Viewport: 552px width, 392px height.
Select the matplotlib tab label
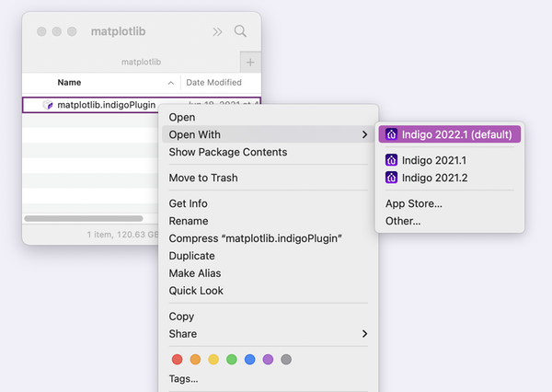pos(141,62)
